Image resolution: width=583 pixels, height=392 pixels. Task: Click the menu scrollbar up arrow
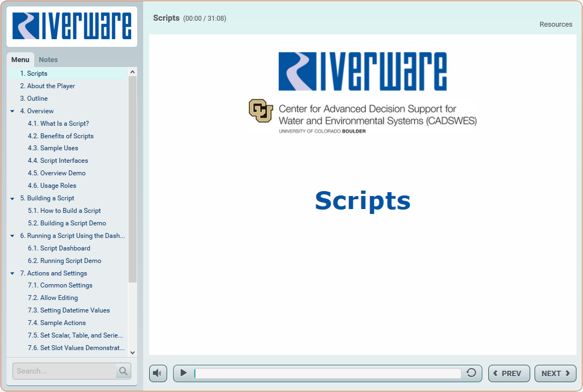click(132, 72)
